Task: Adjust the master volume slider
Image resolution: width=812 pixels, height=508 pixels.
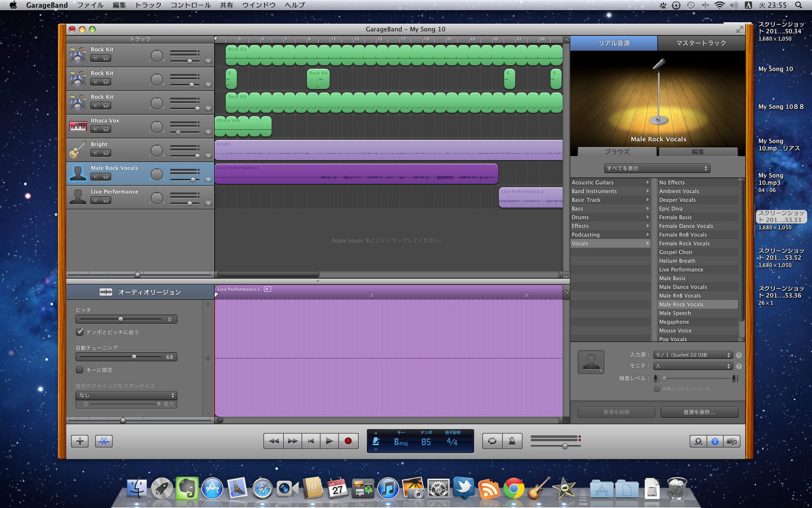Action: (565, 446)
